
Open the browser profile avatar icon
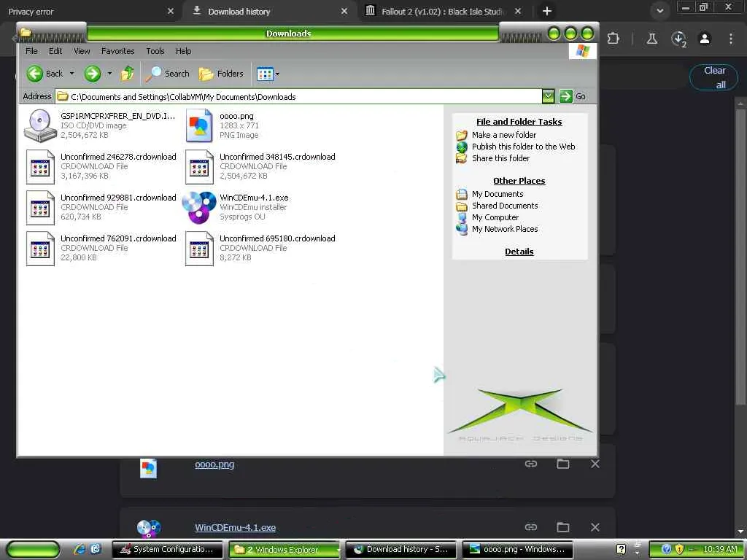point(705,39)
